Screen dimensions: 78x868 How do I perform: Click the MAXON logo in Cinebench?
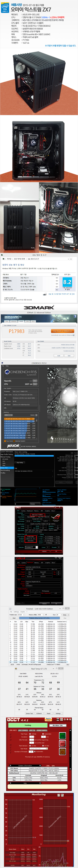13,446
